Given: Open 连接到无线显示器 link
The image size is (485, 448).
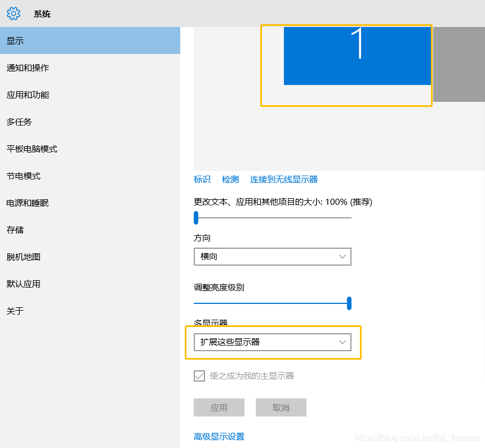Looking at the screenshot, I should [x=284, y=179].
